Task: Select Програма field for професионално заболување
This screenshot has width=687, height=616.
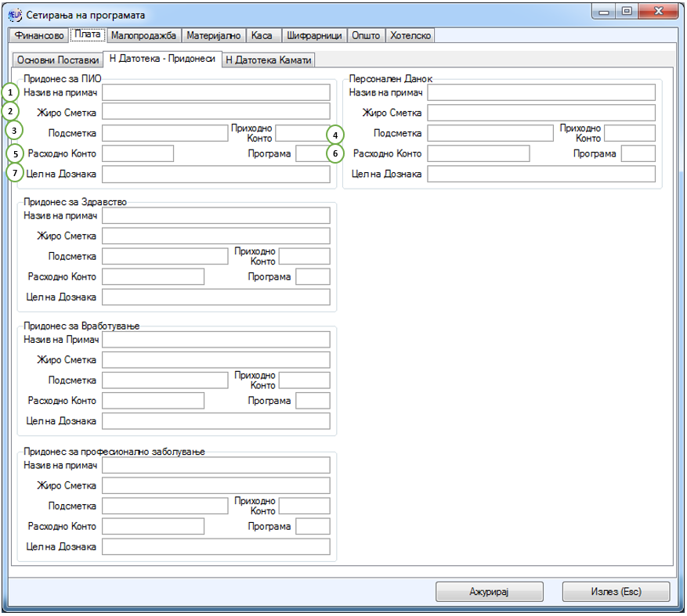Action: coord(313,526)
